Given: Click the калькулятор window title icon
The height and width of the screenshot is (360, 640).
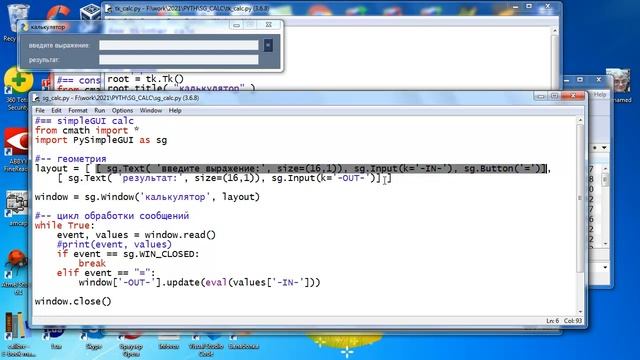Looking at the screenshot, I should [x=24, y=27].
